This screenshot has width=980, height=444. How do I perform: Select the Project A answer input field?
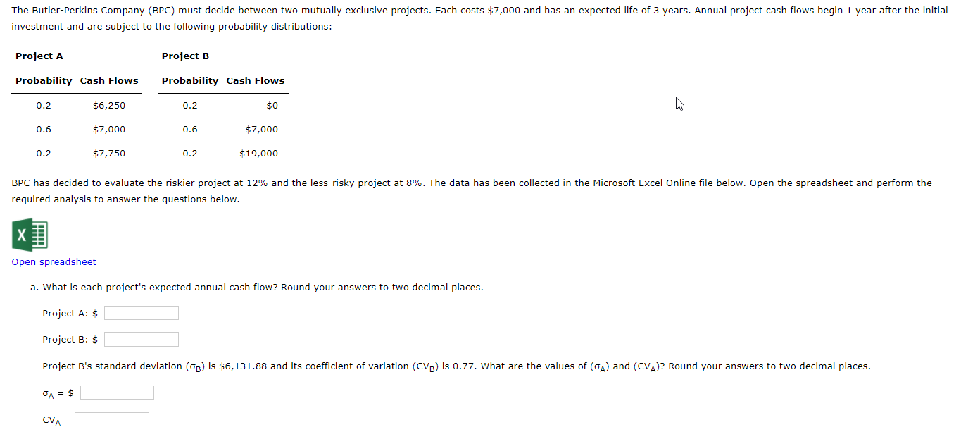tap(141, 313)
